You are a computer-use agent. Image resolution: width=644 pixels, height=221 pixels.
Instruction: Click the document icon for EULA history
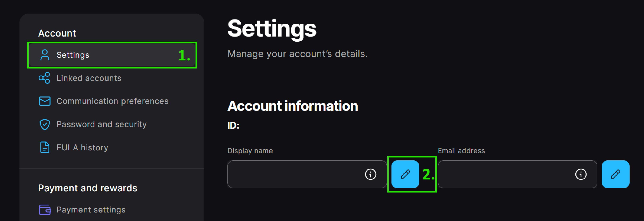[x=45, y=147]
